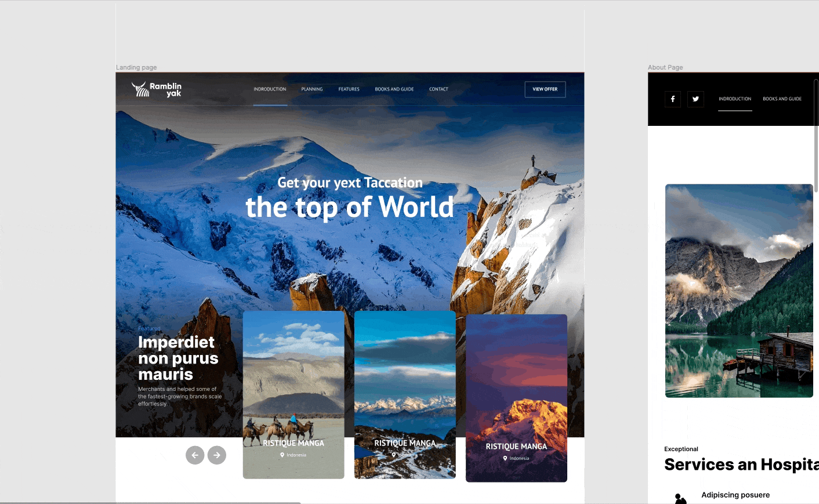The width and height of the screenshot is (819, 504).
Task: Click the next slide arrow button
Action: (x=217, y=455)
